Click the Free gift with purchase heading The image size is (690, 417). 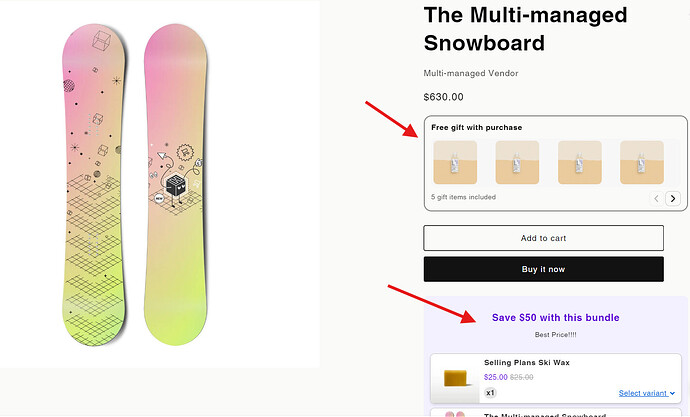tap(476, 127)
